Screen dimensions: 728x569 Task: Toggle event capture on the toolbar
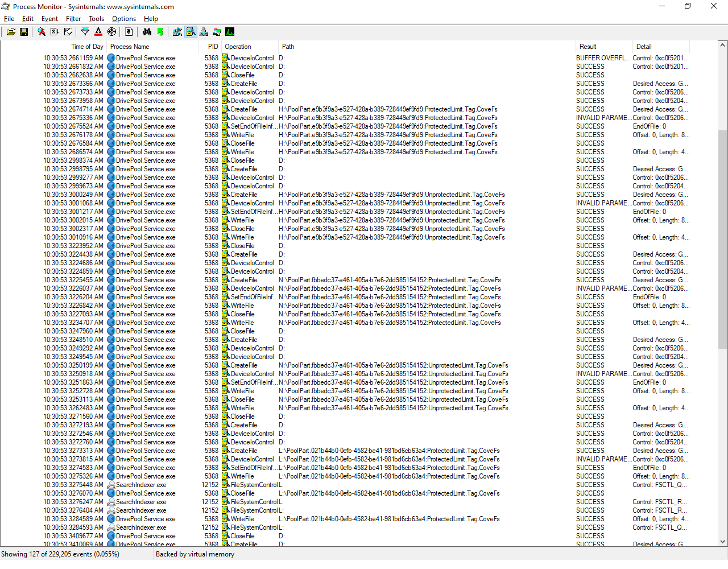[42, 32]
